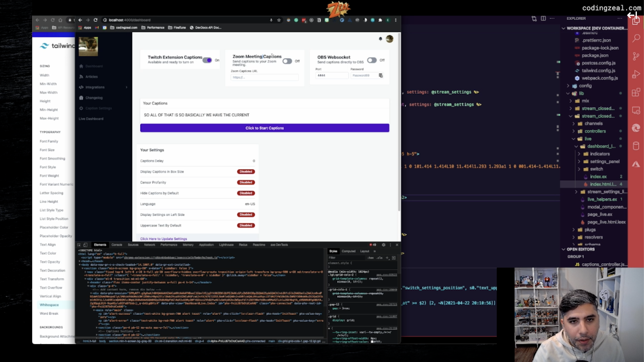Open the DevTools kebab menu
Screen dimensions: 644x362
(x=390, y=245)
